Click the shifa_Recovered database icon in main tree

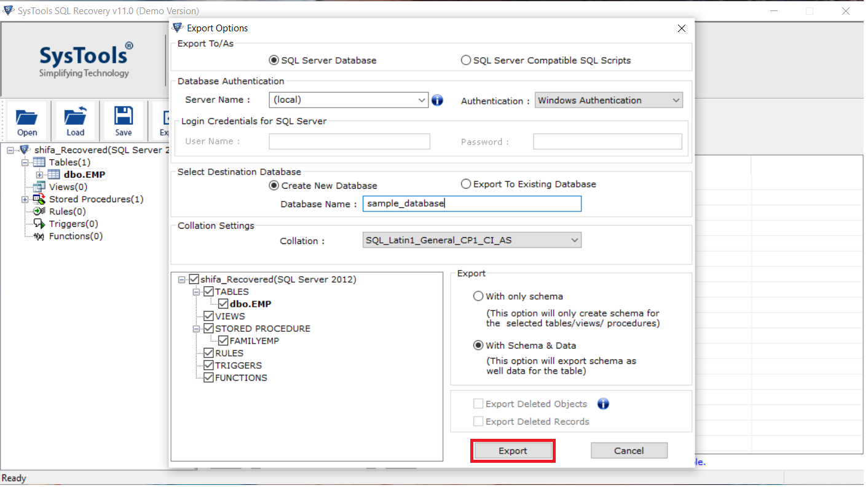click(25, 150)
